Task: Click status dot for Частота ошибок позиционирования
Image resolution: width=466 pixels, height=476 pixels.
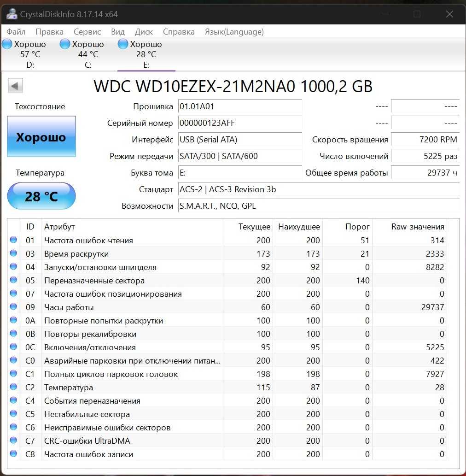Action: click(13, 293)
